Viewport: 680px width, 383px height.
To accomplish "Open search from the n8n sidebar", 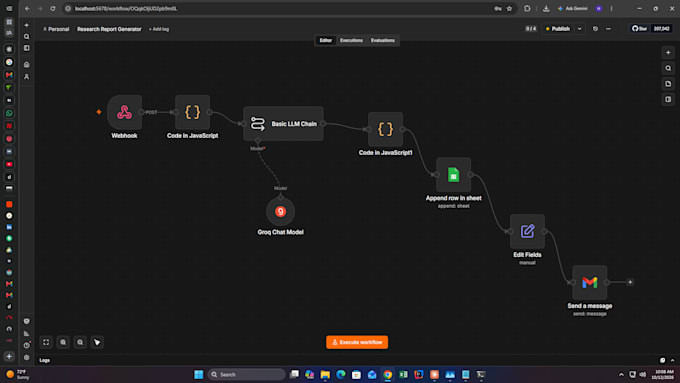I will [26, 37].
